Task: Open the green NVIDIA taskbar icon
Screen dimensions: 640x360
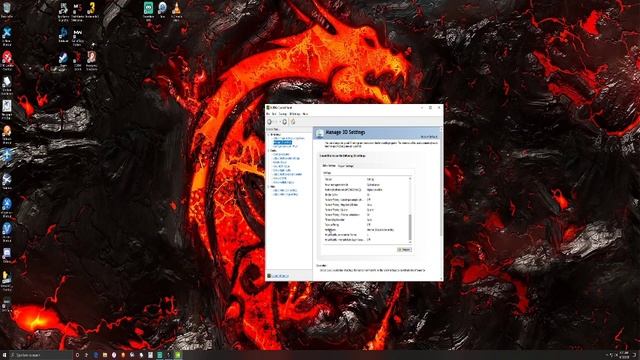Action: click(178, 355)
